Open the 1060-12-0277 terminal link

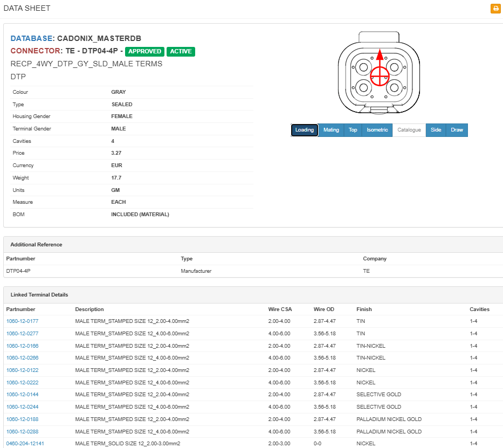click(x=22, y=333)
